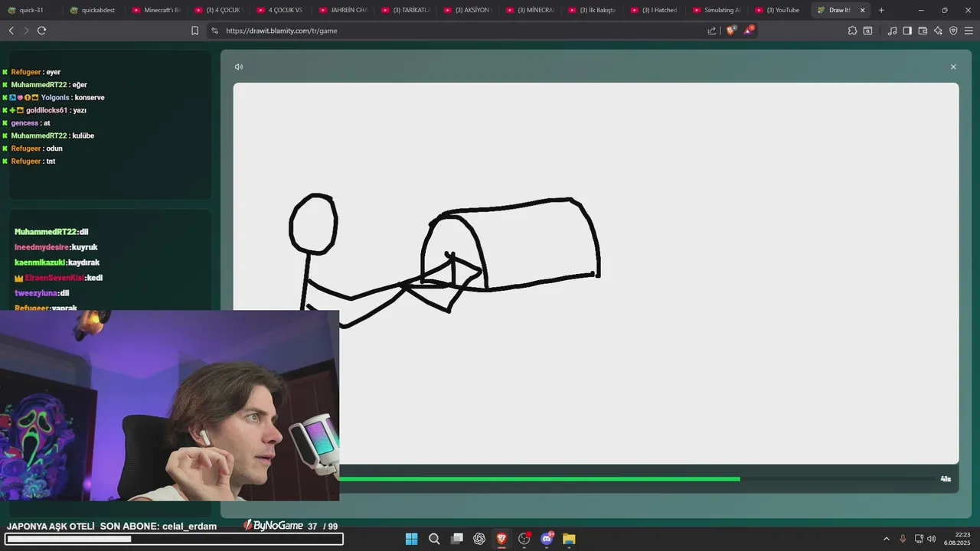The width and height of the screenshot is (980, 551).
Task: Toggle the browser sidebar panel
Action: pyautogui.click(x=907, y=31)
